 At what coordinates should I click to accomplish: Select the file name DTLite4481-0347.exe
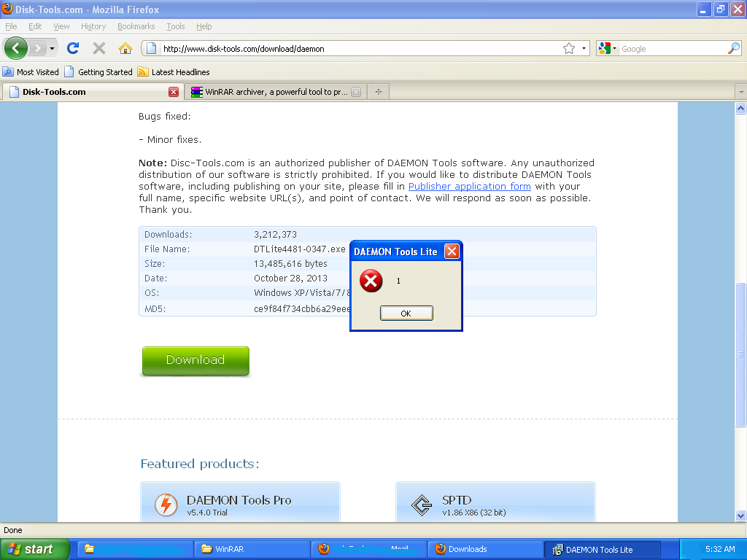[x=300, y=249]
